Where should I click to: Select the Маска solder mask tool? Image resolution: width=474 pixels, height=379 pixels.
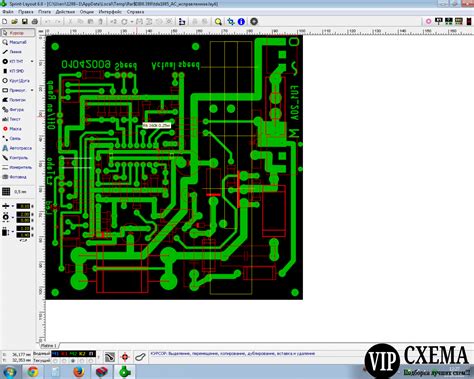[x=17, y=129]
